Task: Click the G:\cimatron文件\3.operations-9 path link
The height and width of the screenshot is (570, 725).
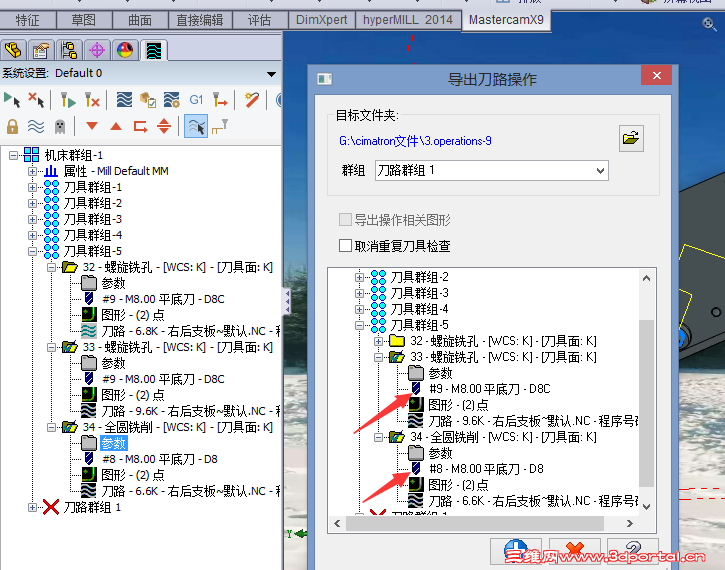Action: [415, 141]
